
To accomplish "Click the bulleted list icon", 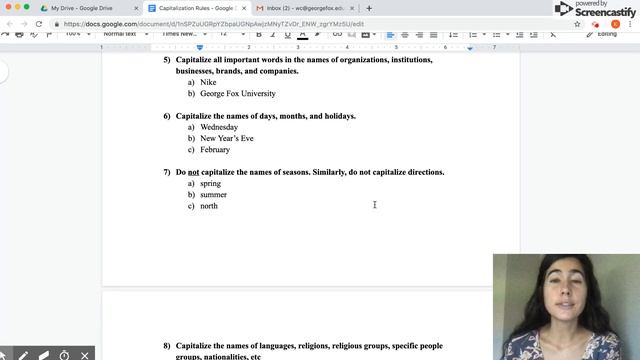I will [x=496, y=35].
